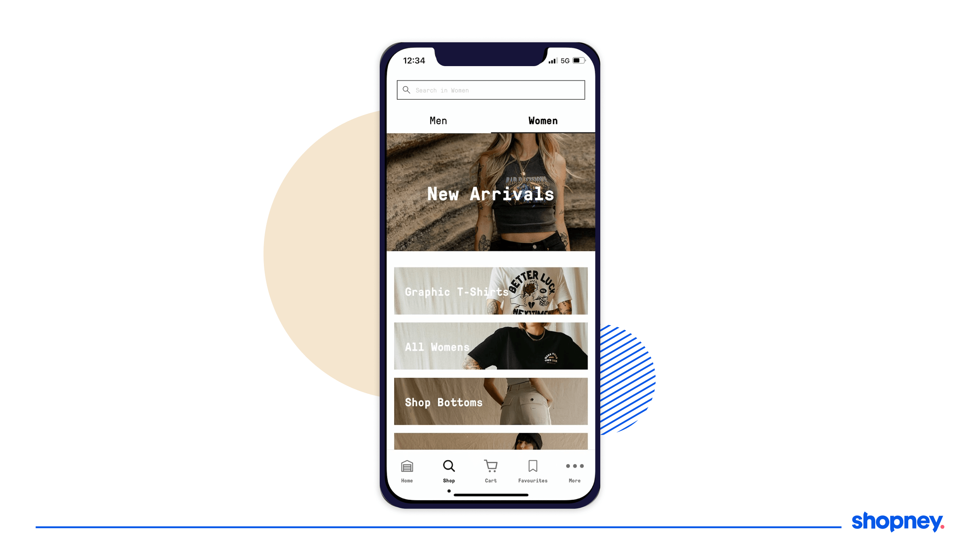The image size is (980, 551).
Task: Toggle between Men and Women sections
Action: coord(438,120)
